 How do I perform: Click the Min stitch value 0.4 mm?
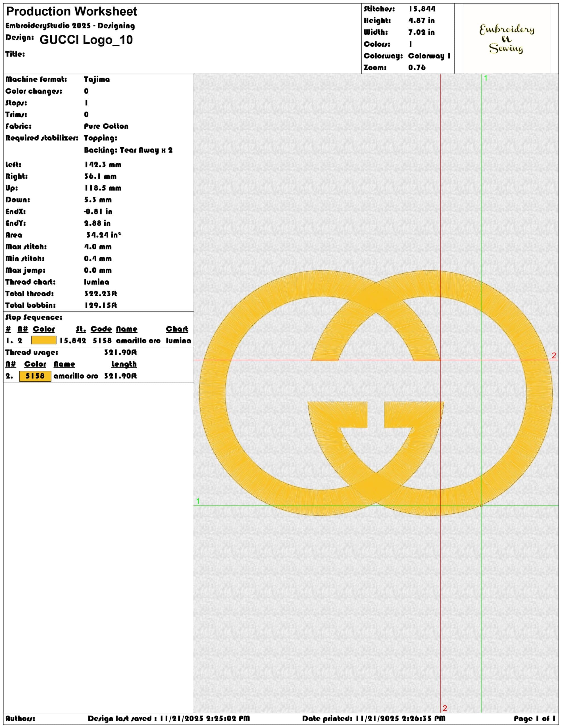pyautogui.click(x=98, y=259)
